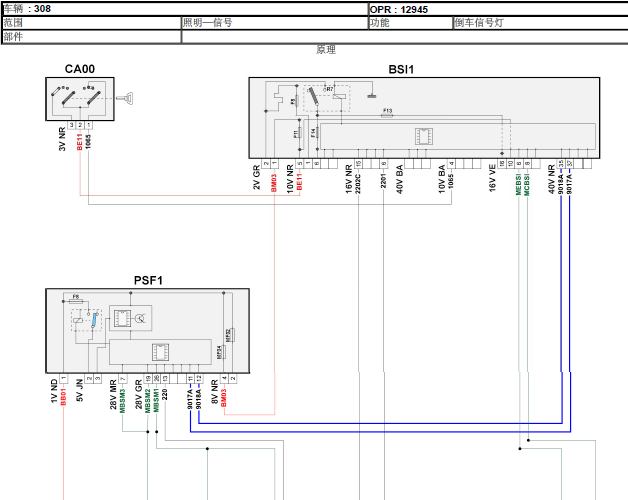Click the F8 fuse symbol in PSF1
Screen dimensions: 628x500
[x=76, y=299]
